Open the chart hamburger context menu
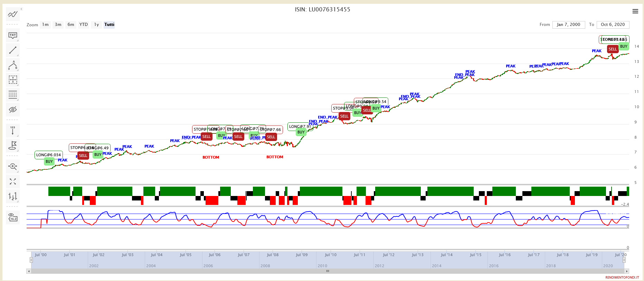Image resolution: width=644 pixels, height=281 pixels. pos(635,11)
